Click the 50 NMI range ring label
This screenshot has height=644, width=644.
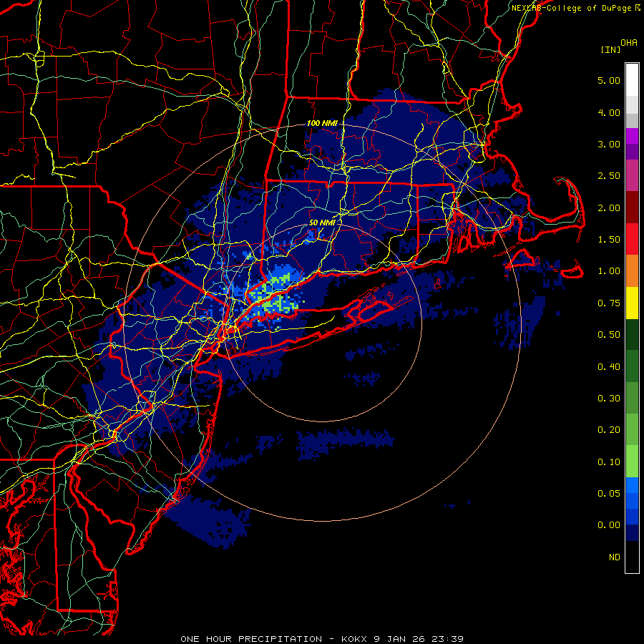click(x=322, y=223)
